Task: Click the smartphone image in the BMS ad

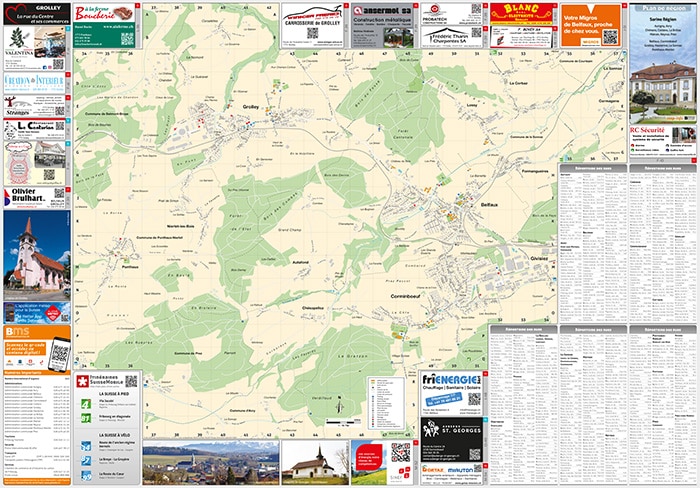Action: click(x=59, y=355)
